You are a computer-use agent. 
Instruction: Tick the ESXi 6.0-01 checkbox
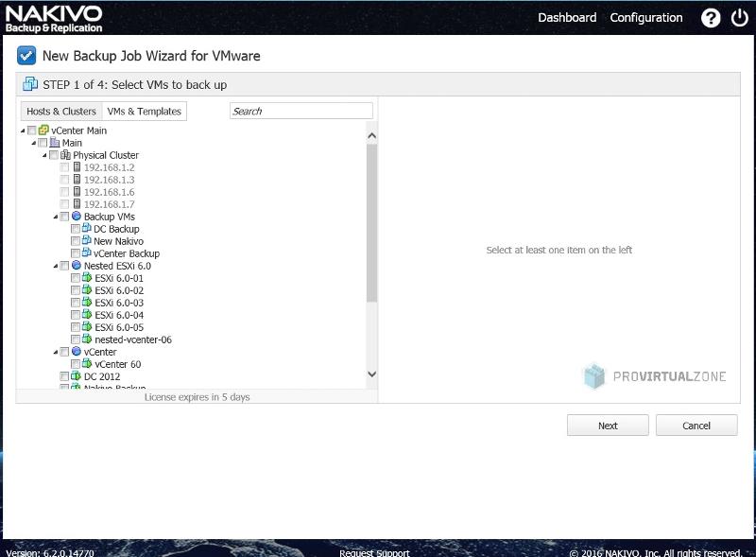click(76, 278)
